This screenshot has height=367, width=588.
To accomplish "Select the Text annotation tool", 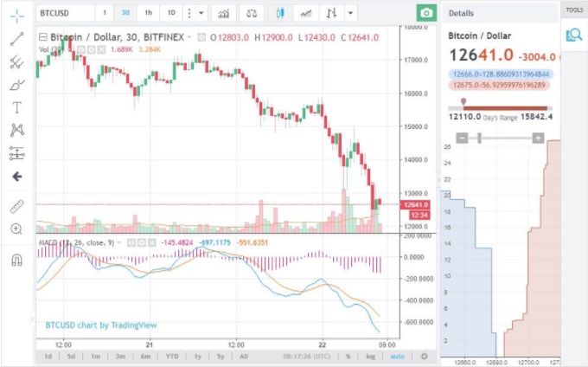I will click(16, 107).
